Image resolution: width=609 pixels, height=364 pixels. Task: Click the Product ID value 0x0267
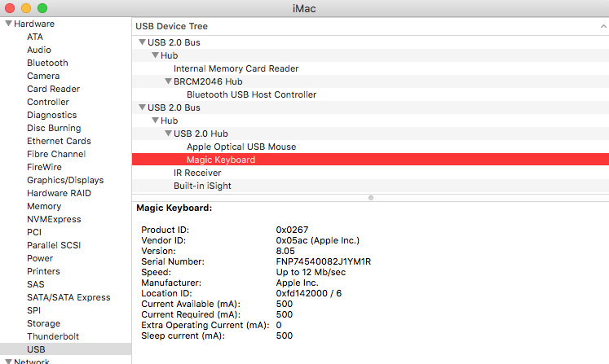click(292, 230)
